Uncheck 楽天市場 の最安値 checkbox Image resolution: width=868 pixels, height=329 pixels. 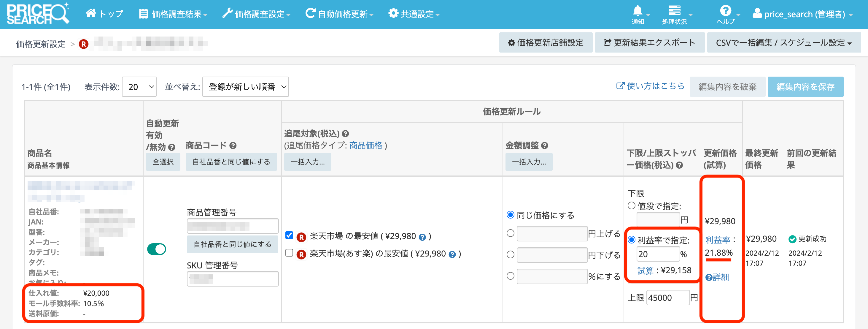(x=289, y=235)
